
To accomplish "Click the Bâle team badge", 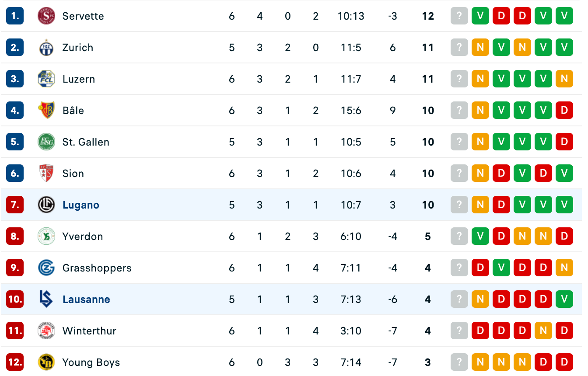I will coord(46,111).
